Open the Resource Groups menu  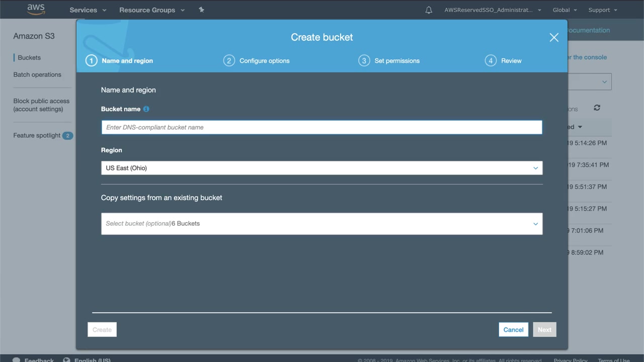[x=152, y=10]
